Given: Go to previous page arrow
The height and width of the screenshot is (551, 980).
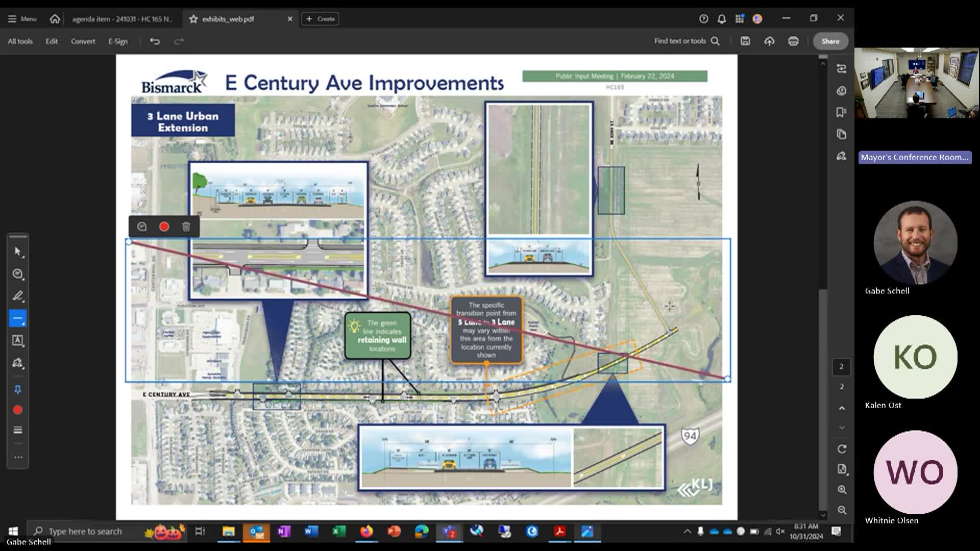Looking at the screenshot, I should 842,408.
